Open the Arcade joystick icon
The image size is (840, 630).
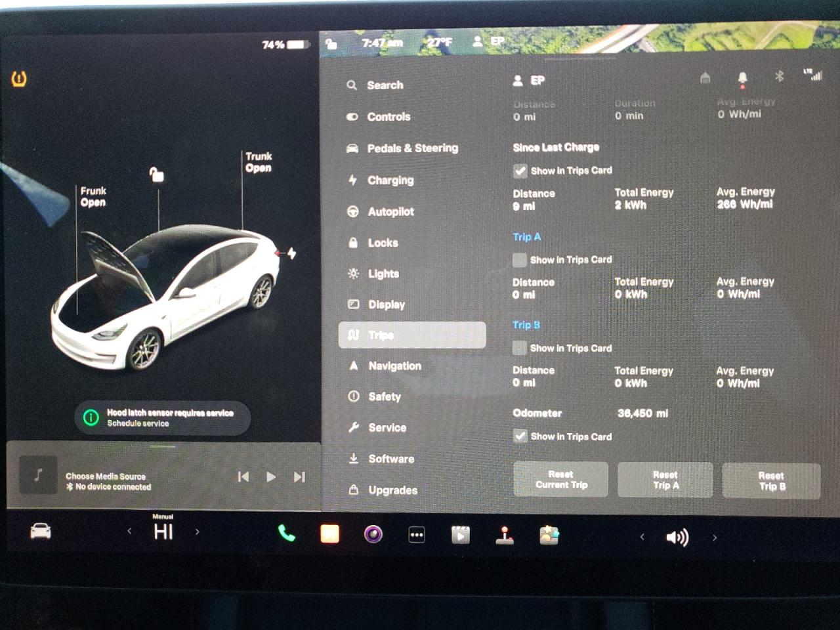[505, 535]
